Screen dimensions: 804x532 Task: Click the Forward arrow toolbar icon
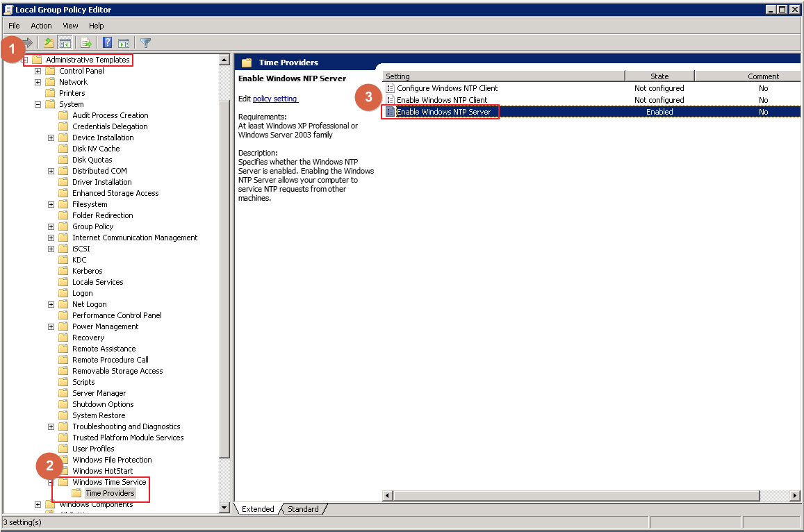[28, 42]
